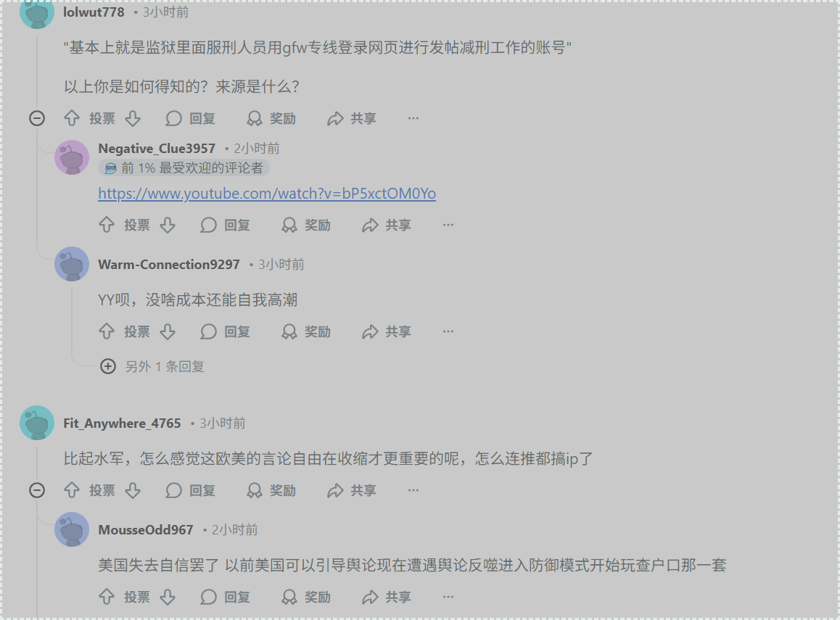Open the youtube.com watch link
Image resolution: width=840 pixels, height=620 pixels.
[x=267, y=194]
